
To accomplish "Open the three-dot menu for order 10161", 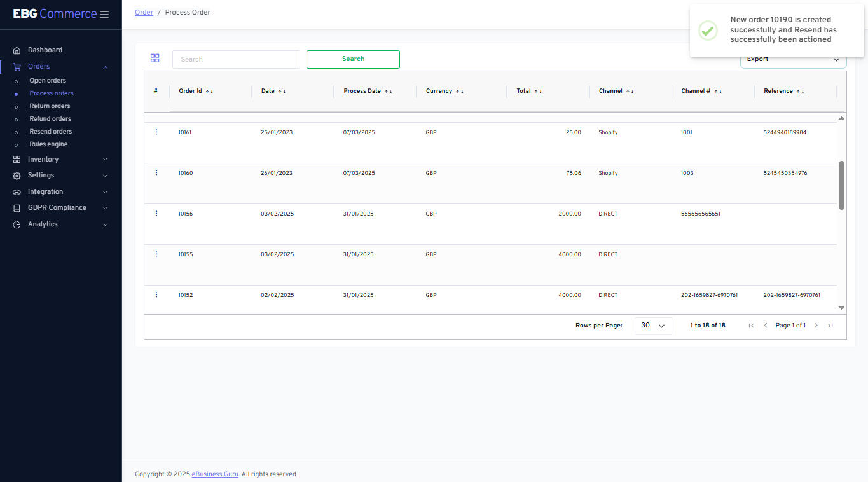I will click(156, 132).
